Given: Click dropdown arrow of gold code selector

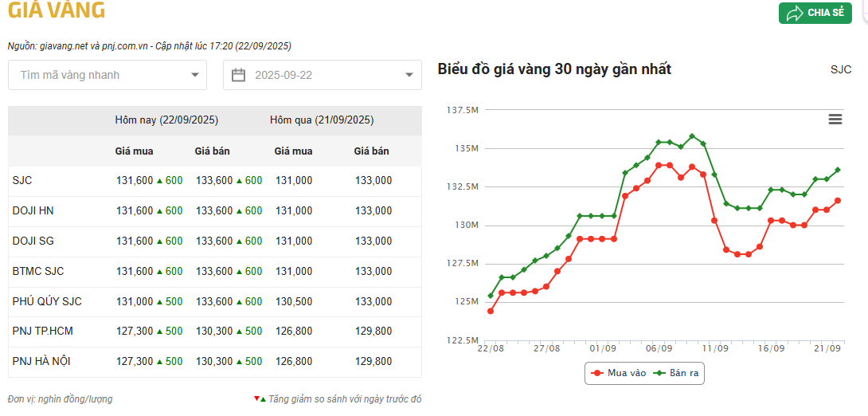Looking at the screenshot, I should (x=195, y=75).
